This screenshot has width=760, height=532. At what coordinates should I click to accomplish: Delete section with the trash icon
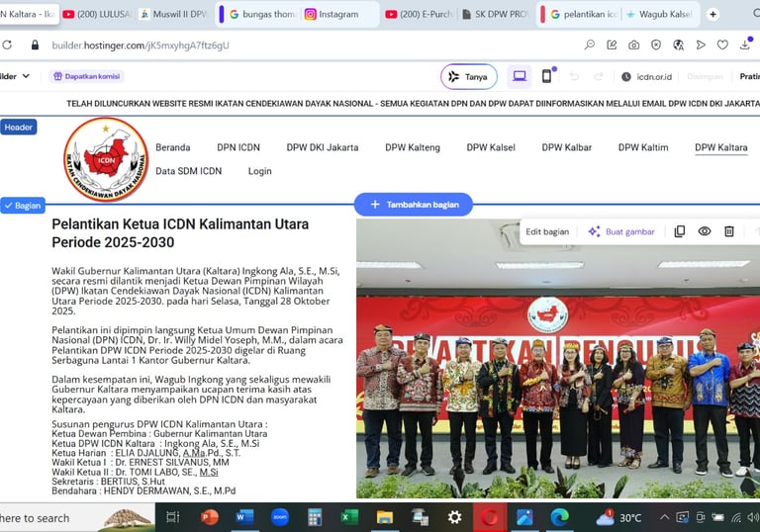pyautogui.click(x=729, y=231)
